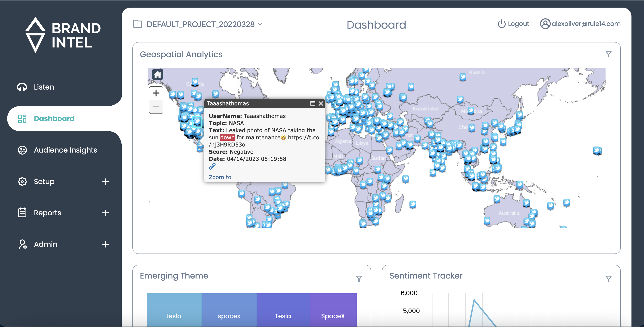Click the highlighted word down in tweet

pyautogui.click(x=227, y=137)
